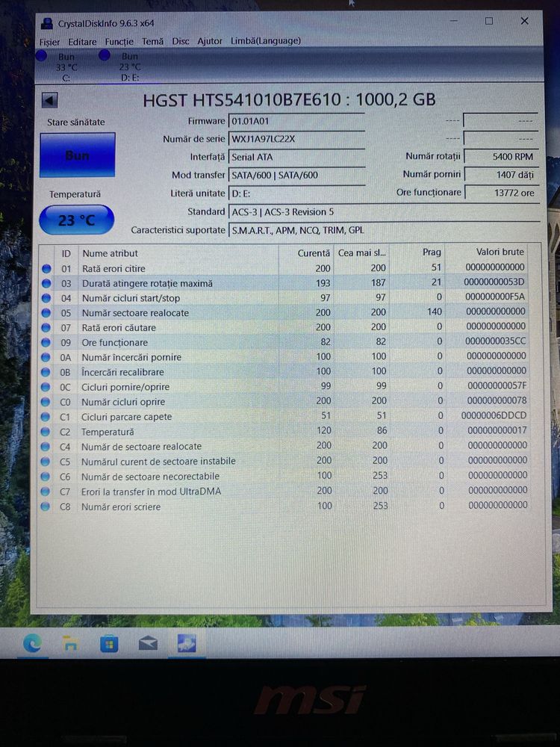The height and width of the screenshot is (747, 560).
Task: Click status dot for C4 Număr de sectoare realocate
Action: pos(46,447)
